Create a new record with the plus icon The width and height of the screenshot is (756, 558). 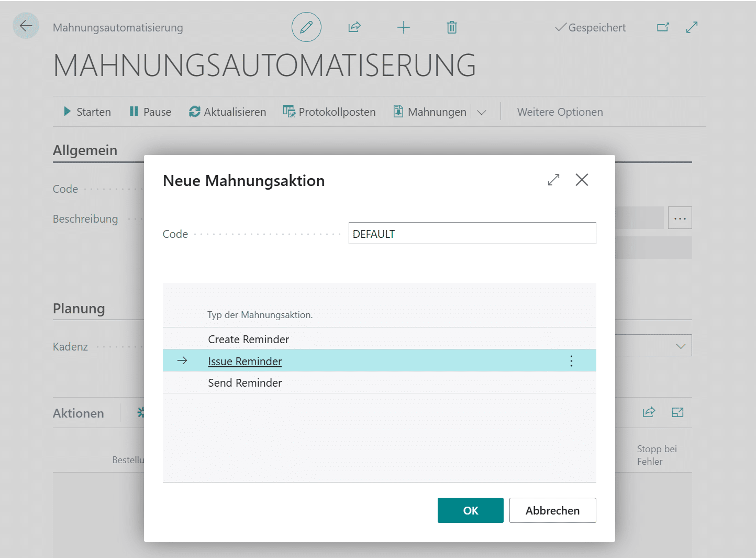pos(403,27)
